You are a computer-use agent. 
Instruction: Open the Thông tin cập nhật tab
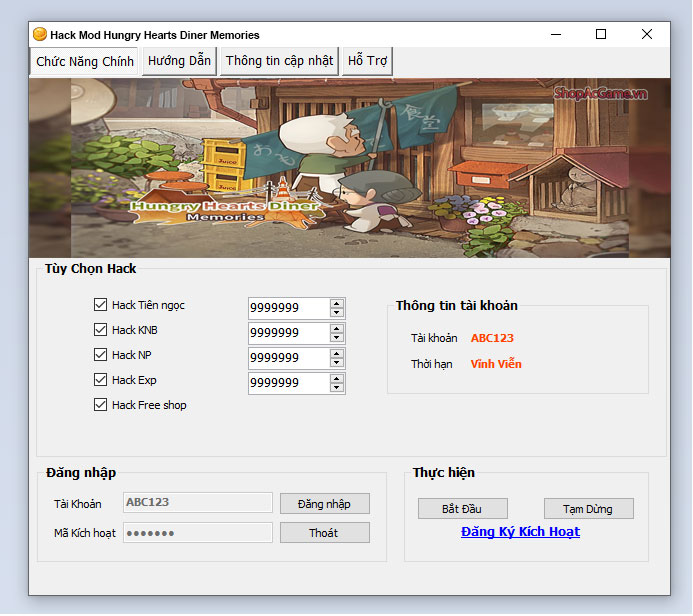279,61
